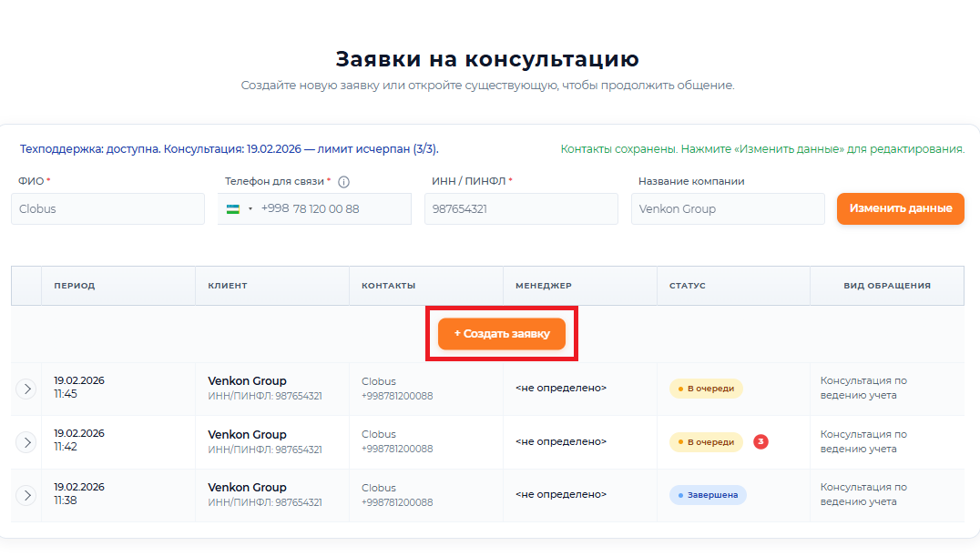Sort by the ПЕРИОД column header
980x556 pixels.
pyautogui.click(x=75, y=286)
